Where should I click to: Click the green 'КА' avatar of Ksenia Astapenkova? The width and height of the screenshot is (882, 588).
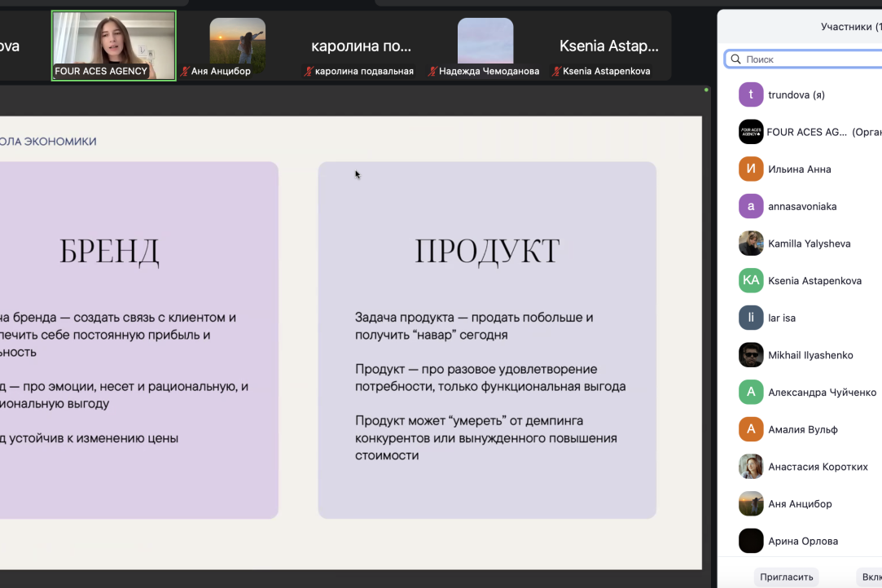coord(751,280)
